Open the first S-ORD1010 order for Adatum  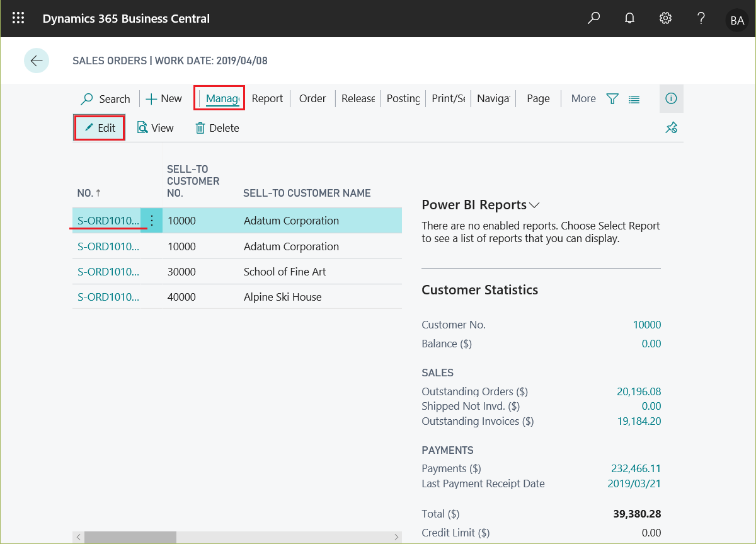click(108, 221)
